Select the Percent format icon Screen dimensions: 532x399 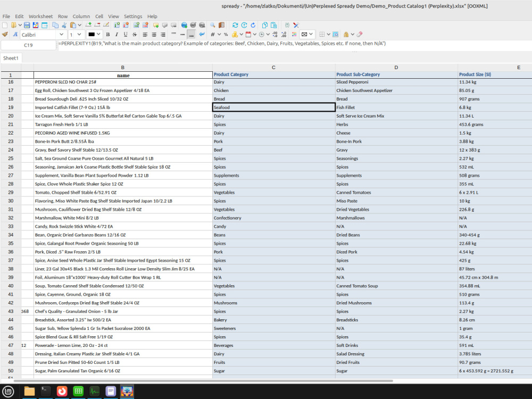tap(225, 35)
